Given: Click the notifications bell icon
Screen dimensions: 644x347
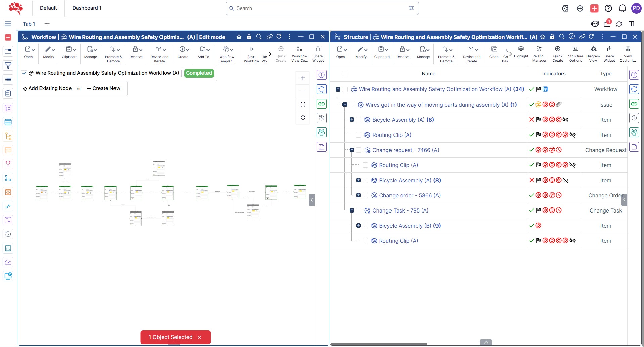Looking at the screenshot, I should (x=622, y=8).
